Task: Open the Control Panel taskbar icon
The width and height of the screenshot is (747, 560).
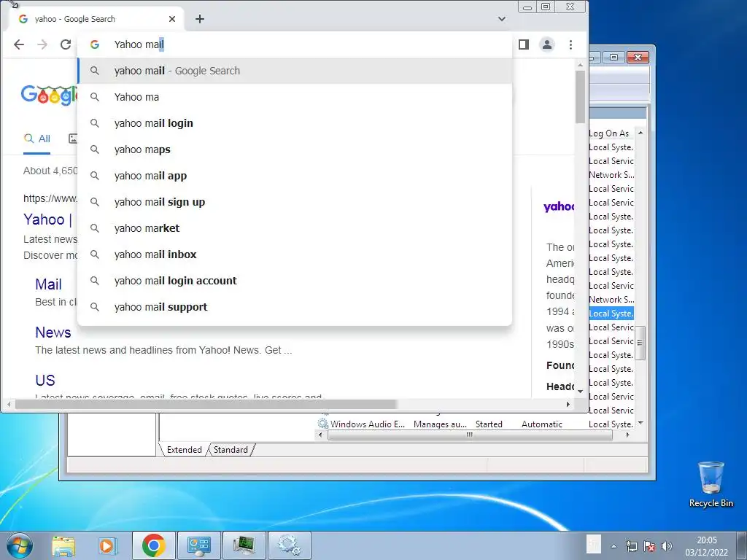Action: (x=198, y=545)
